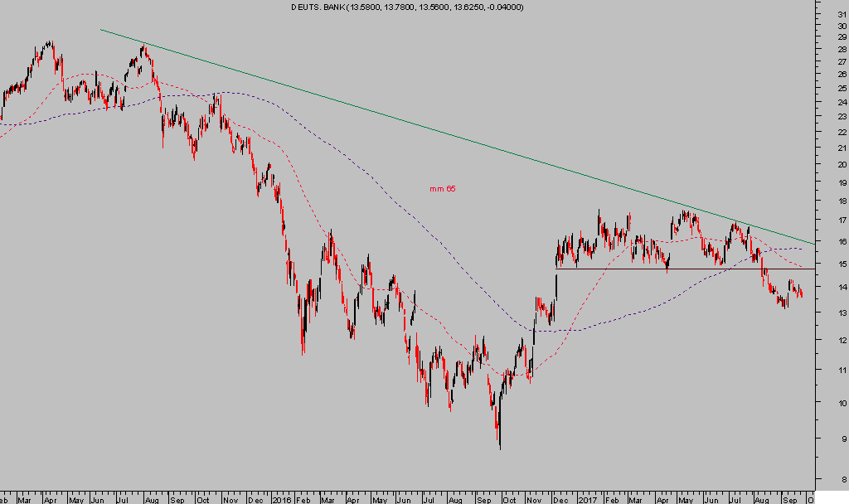Click price level 12 on the scale
849x504 pixels.
(x=842, y=340)
